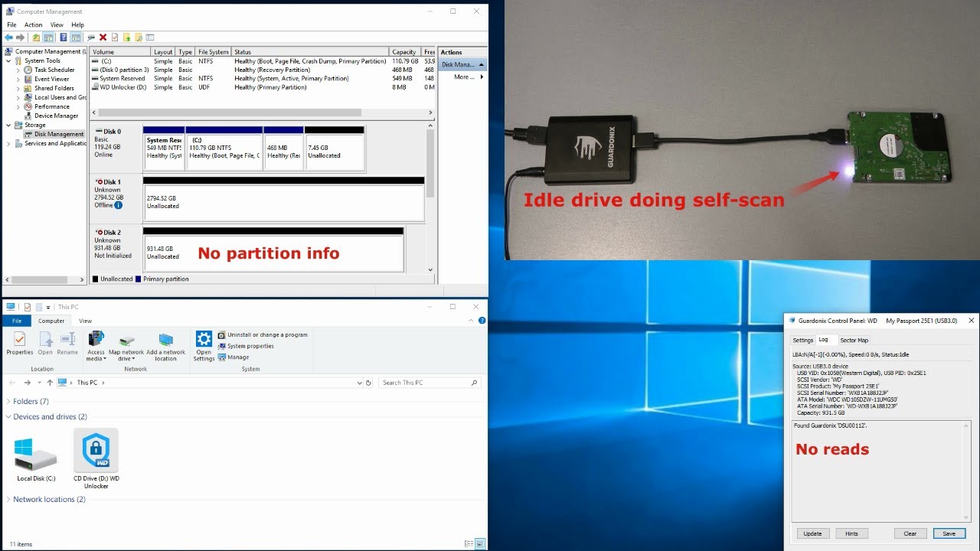Click the Help question mark icon in This PC

click(482, 321)
